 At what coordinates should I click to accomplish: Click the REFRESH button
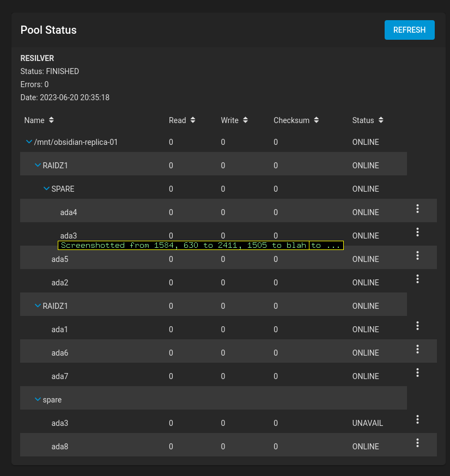(x=410, y=30)
